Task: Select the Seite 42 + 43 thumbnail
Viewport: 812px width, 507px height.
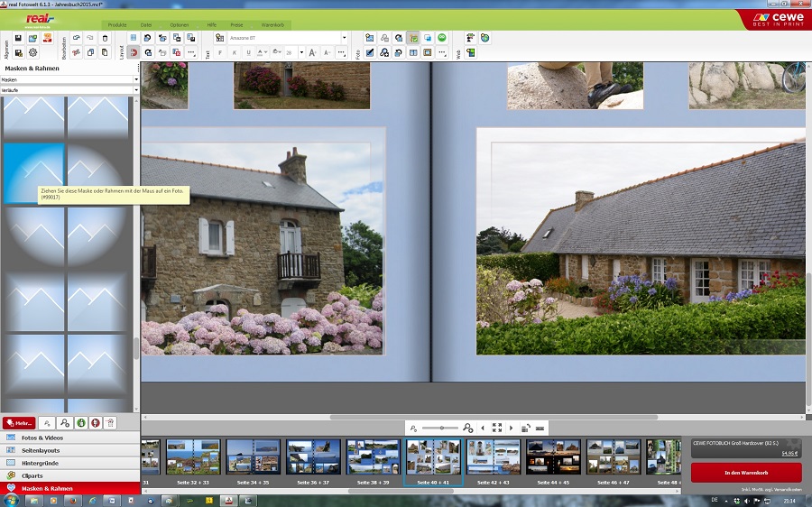Action: pyautogui.click(x=493, y=457)
